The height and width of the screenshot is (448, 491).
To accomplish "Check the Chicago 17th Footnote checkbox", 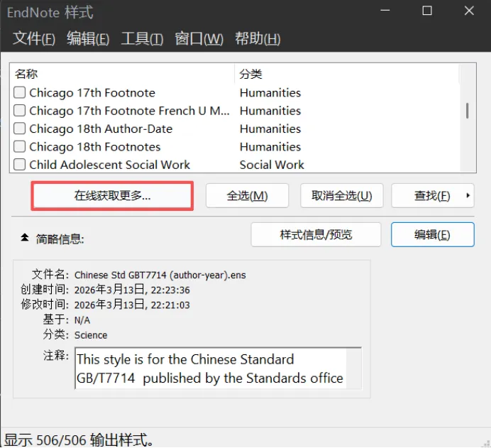I will tap(19, 93).
